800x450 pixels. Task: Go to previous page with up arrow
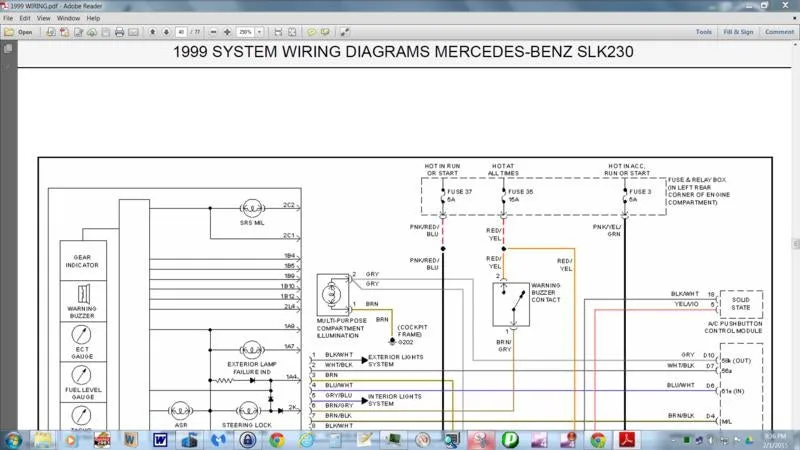click(153, 32)
